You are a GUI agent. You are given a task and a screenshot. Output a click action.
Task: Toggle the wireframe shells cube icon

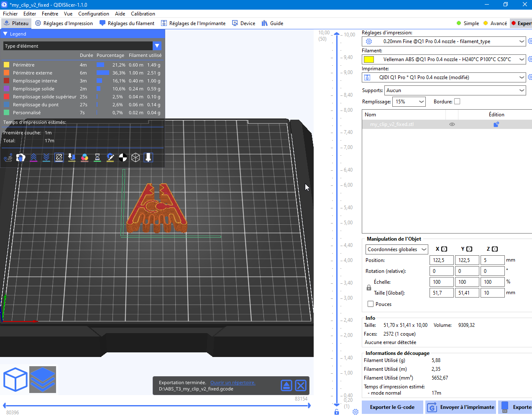pos(136,157)
